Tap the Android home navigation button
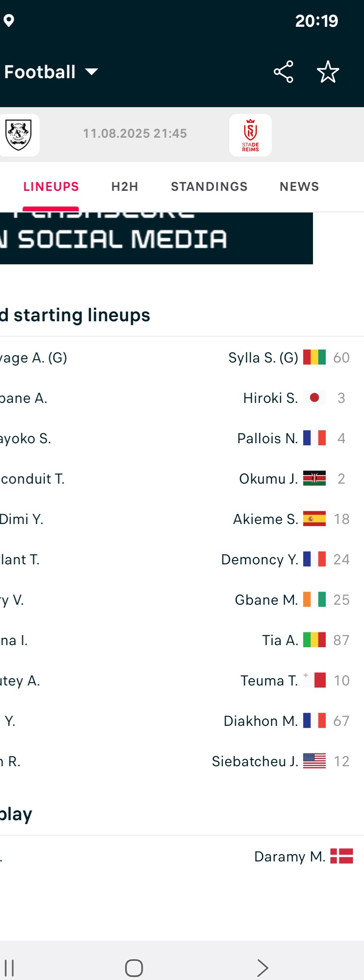The height and width of the screenshot is (980, 364). click(x=134, y=968)
